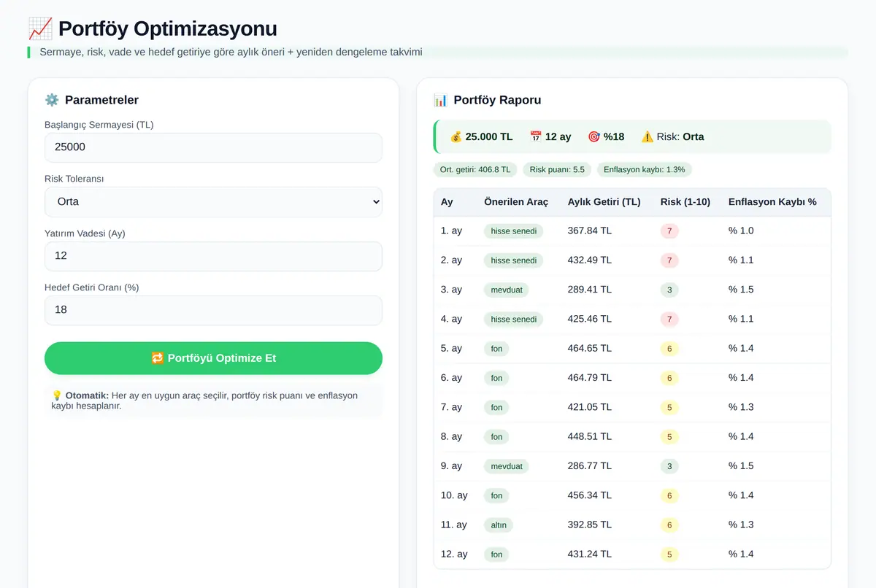Click the 456.34 TL return value

[x=590, y=495]
